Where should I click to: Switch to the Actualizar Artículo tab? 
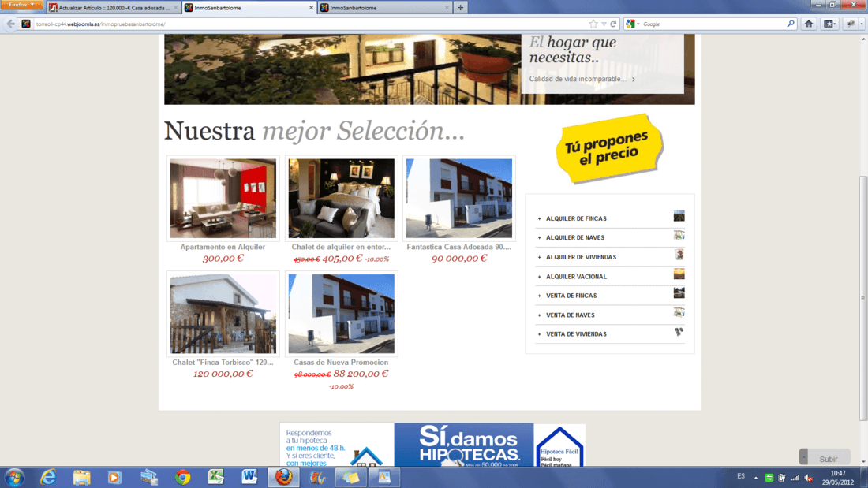click(x=113, y=8)
